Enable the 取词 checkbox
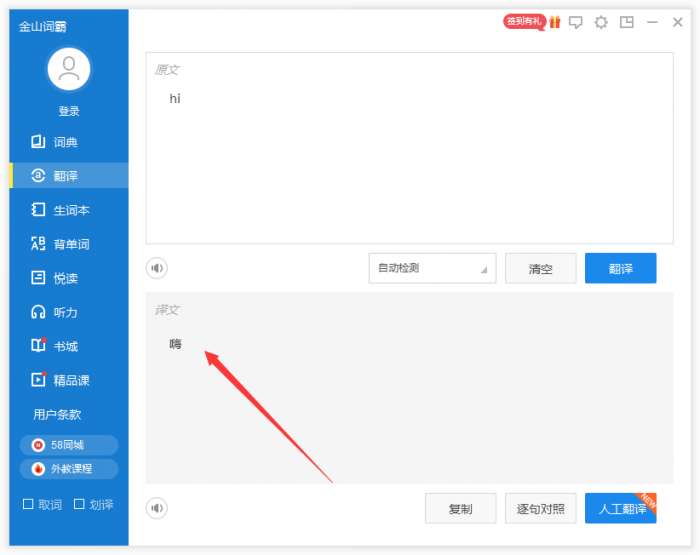 (28, 504)
